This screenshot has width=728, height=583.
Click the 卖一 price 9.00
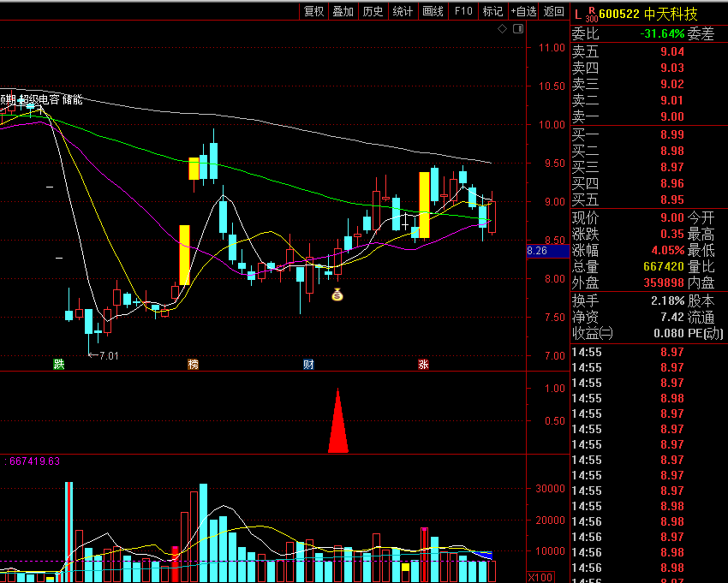672,116
